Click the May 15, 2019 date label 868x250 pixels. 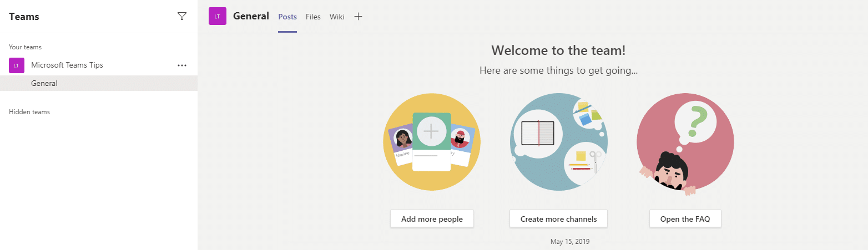570,242
